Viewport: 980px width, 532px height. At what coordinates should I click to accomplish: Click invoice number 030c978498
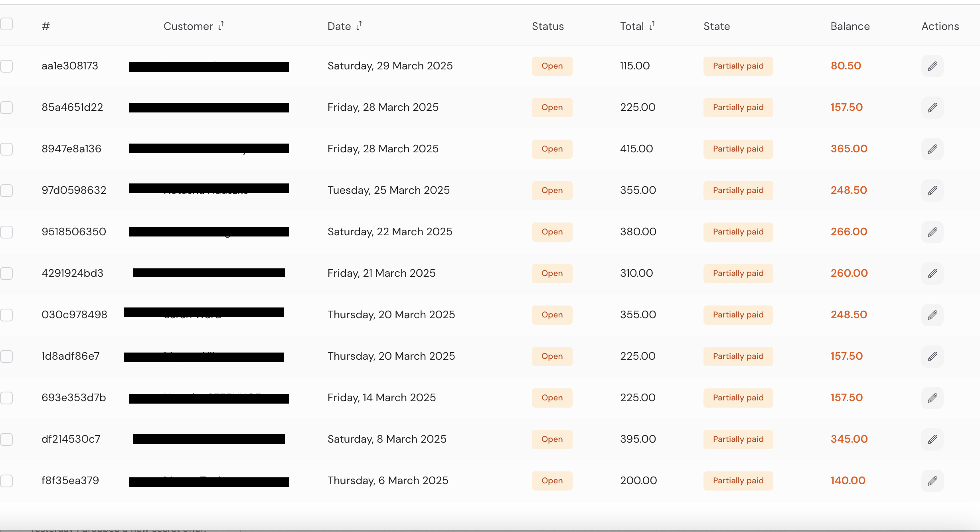74,315
